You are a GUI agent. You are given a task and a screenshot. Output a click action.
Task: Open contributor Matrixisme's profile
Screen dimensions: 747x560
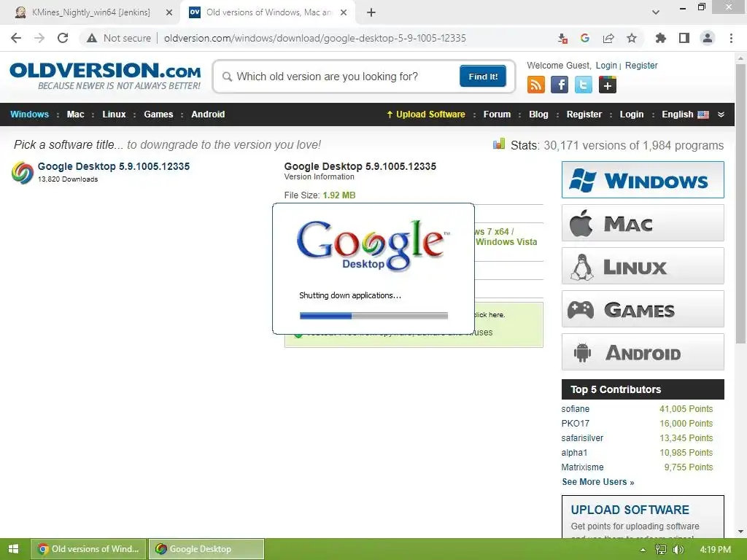coord(582,467)
